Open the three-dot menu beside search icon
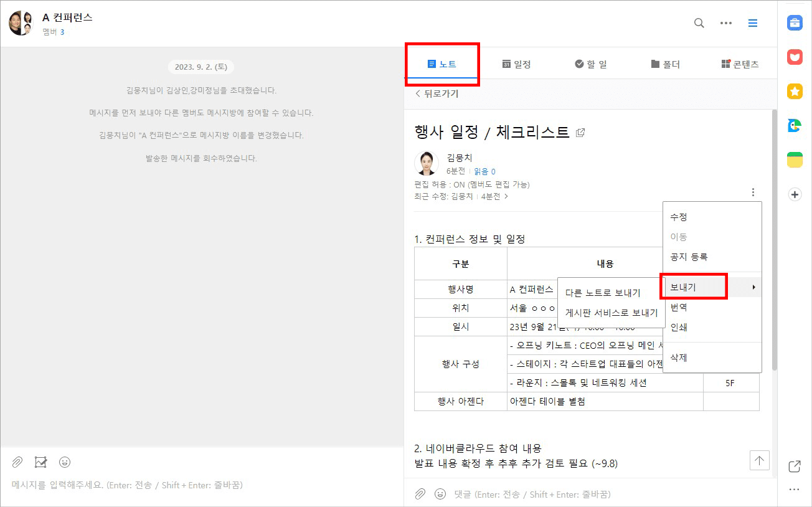The image size is (812, 507). tap(726, 22)
